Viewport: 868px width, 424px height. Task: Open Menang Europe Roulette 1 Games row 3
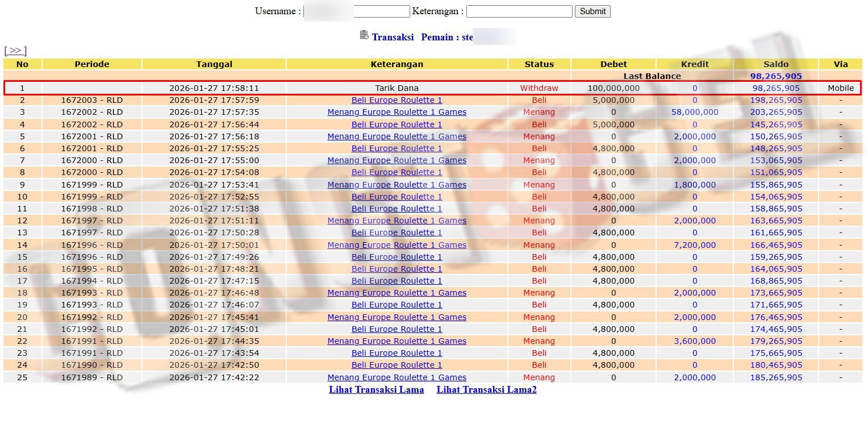397,113
